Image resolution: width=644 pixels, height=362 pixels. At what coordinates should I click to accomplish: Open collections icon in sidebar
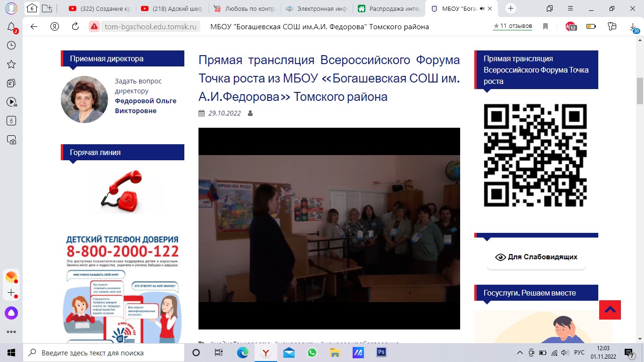pos(11,83)
